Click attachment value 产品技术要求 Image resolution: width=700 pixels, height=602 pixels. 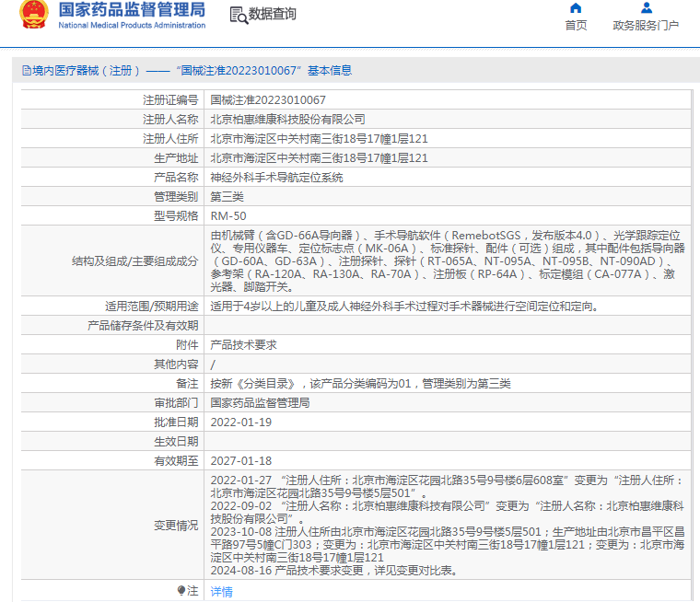pyautogui.click(x=243, y=345)
